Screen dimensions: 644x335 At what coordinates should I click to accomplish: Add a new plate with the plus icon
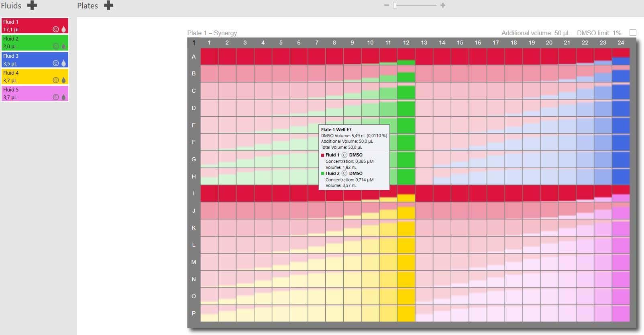tap(108, 6)
